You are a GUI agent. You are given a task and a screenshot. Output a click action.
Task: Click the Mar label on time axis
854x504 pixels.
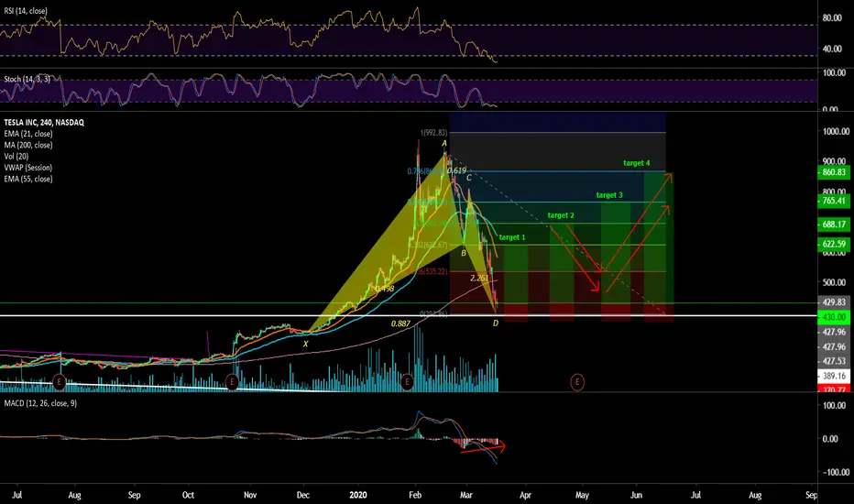click(466, 495)
